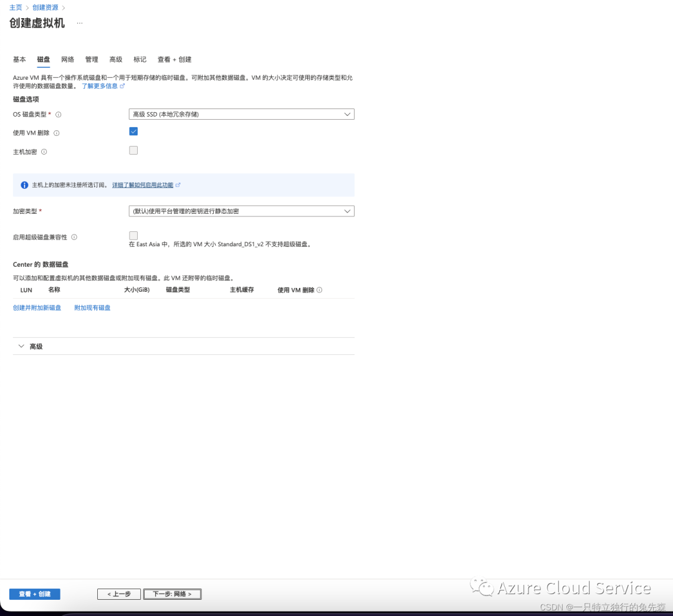Click info icon beside 主机加密
The height and width of the screenshot is (616, 673).
44,152
